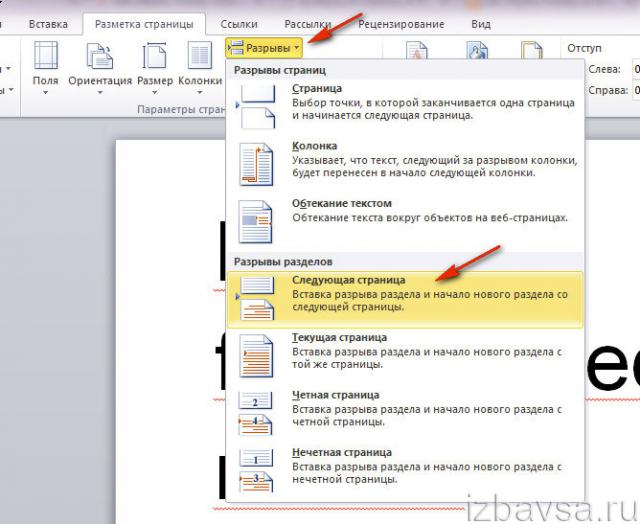Click the Текущая страница section icon
The height and width of the screenshot is (524, 640).
pyautogui.click(x=257, y=354)
